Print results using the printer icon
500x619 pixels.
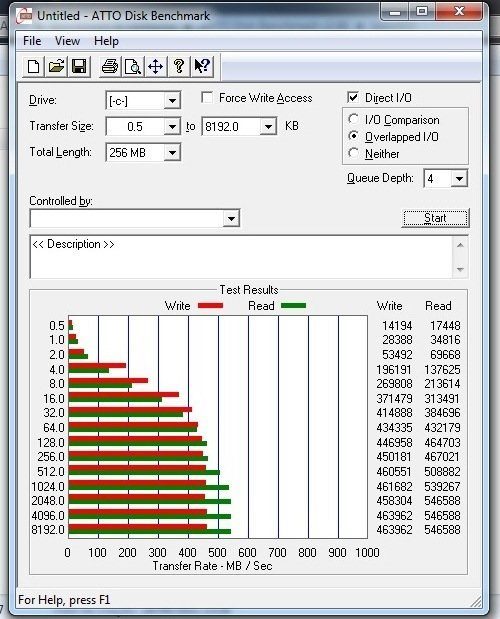(110, 66)
